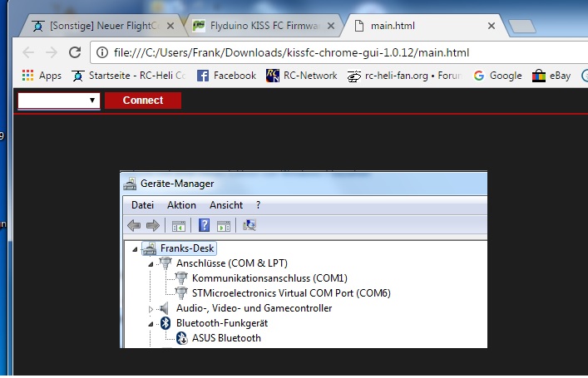The width and height of the screenshot is (588, 378).
Task: Expand Audio-, Video- und Gamecontroller node
Action: (x=151, y=308)
